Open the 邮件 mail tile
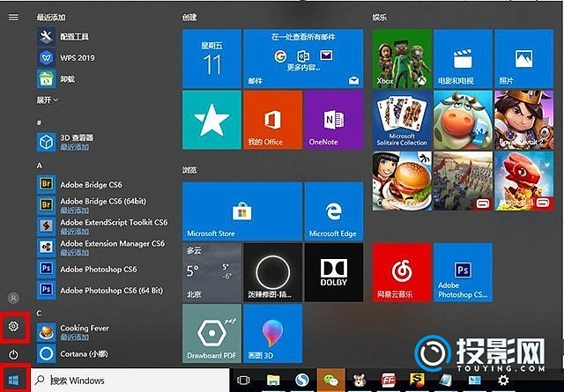 pos(303,59)
